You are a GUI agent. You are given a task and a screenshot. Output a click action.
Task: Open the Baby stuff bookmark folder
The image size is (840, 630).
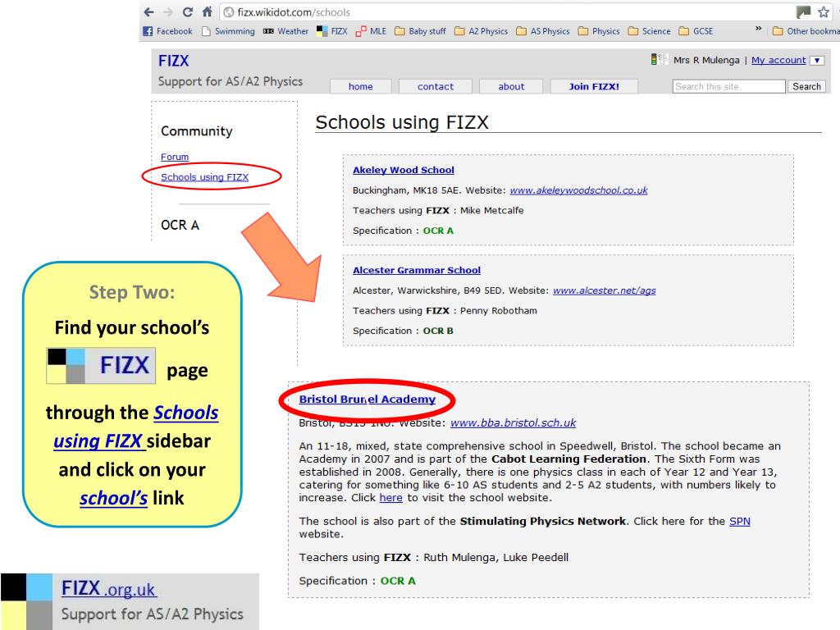(421, 31)
